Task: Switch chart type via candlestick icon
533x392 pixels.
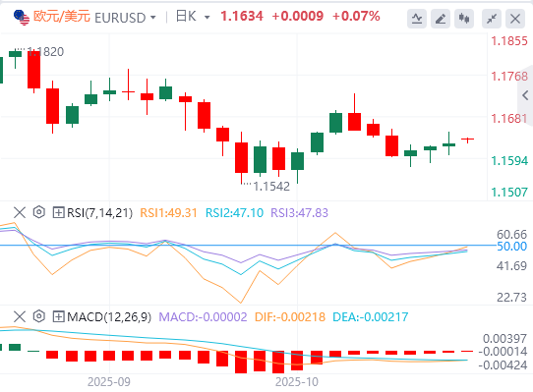Action: [x=464, y=19]
